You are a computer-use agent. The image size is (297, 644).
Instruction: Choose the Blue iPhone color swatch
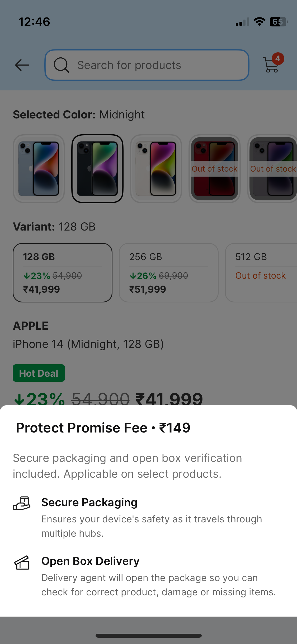coord(39,169)
